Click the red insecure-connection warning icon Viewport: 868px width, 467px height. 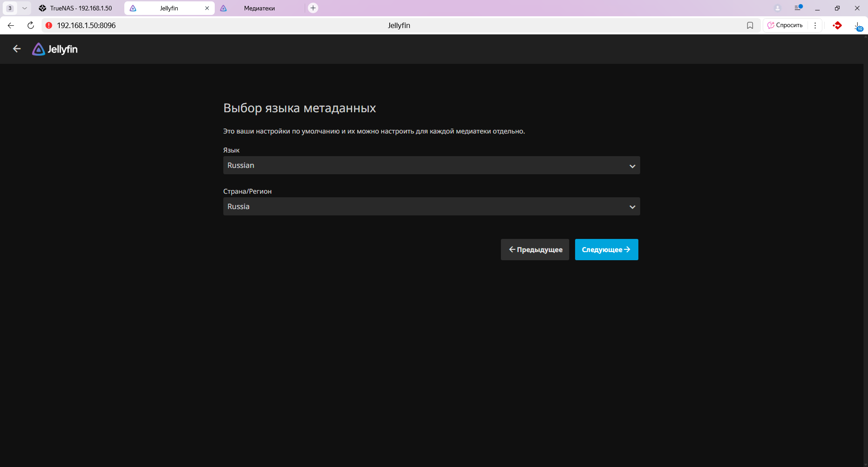49,25
